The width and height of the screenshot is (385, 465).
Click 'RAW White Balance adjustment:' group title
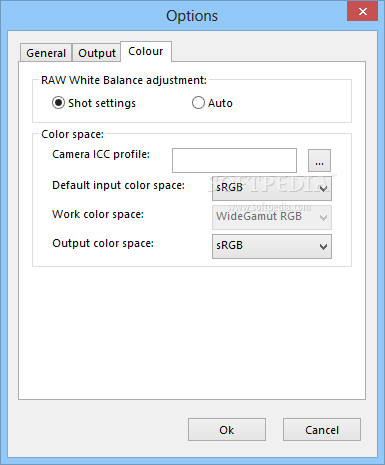pyautogui.click(x=124, y=80)
